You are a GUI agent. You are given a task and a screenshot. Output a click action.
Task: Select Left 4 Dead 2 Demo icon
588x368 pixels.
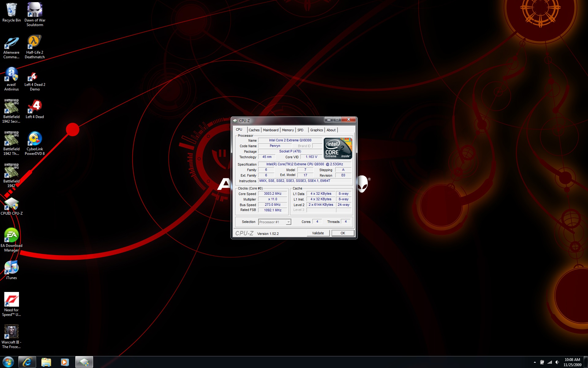35,82
